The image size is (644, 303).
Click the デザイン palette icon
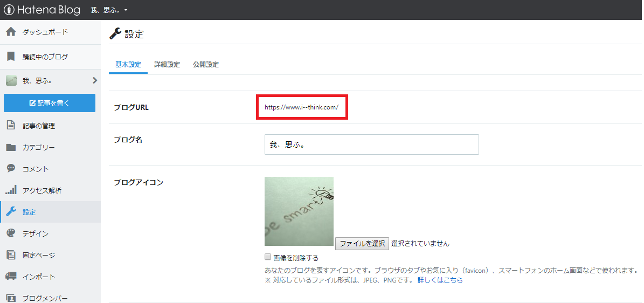click(11, 233)
